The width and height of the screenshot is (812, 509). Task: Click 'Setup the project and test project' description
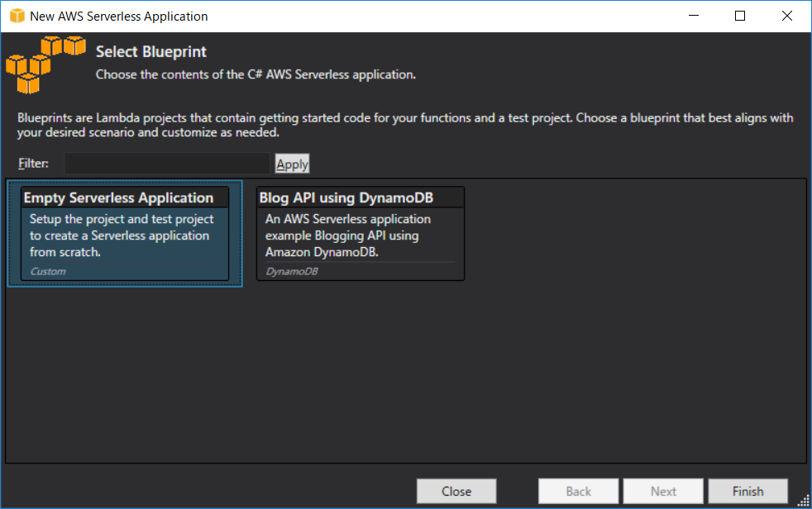(122, 235)
